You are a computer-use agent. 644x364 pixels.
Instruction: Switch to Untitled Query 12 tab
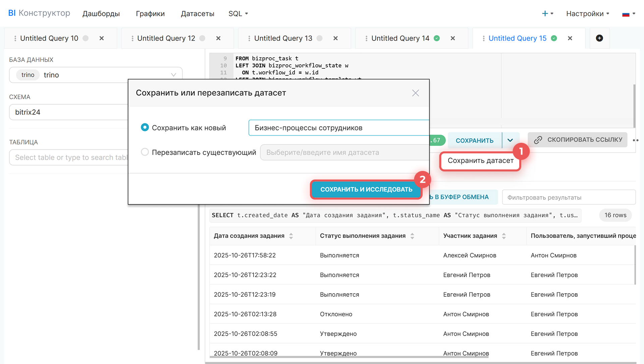[166, 39]
